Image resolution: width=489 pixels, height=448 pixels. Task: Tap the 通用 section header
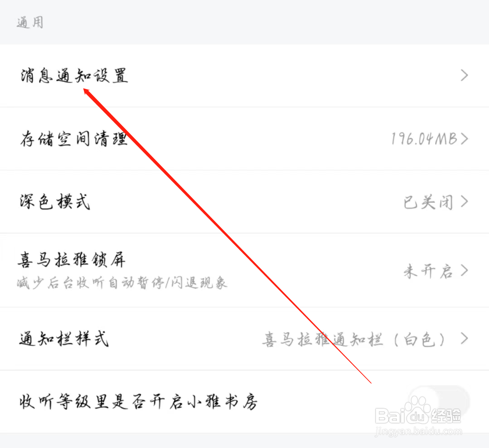click(x=30, y=23)
